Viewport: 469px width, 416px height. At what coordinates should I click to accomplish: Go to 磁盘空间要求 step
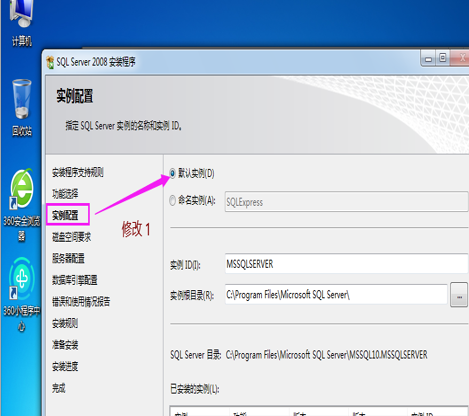click(x=71, y=237)
